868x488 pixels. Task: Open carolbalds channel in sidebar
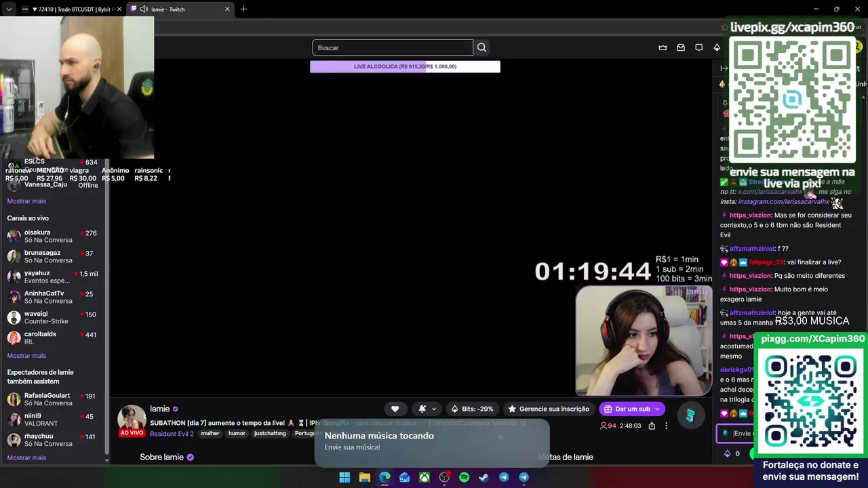click(53, 338)
